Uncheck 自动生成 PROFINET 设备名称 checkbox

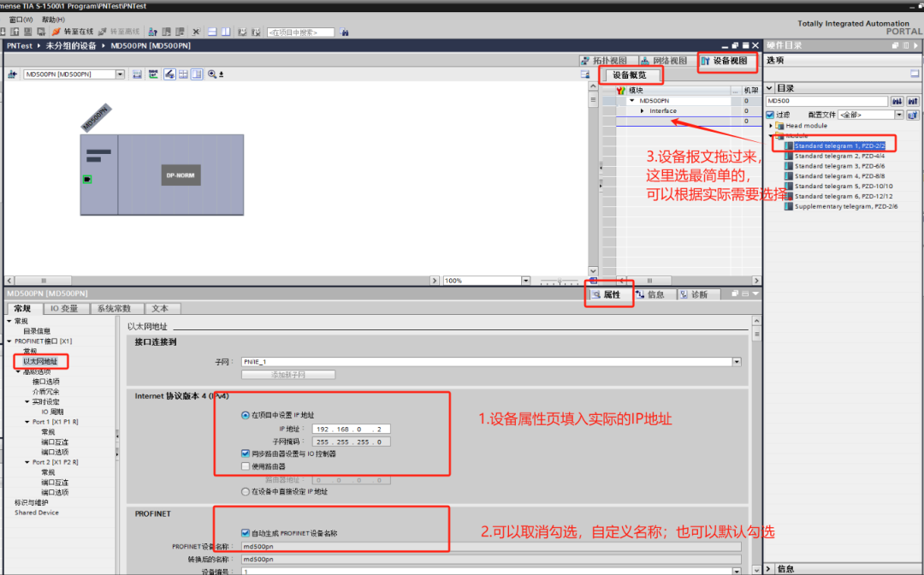[246, 533]
